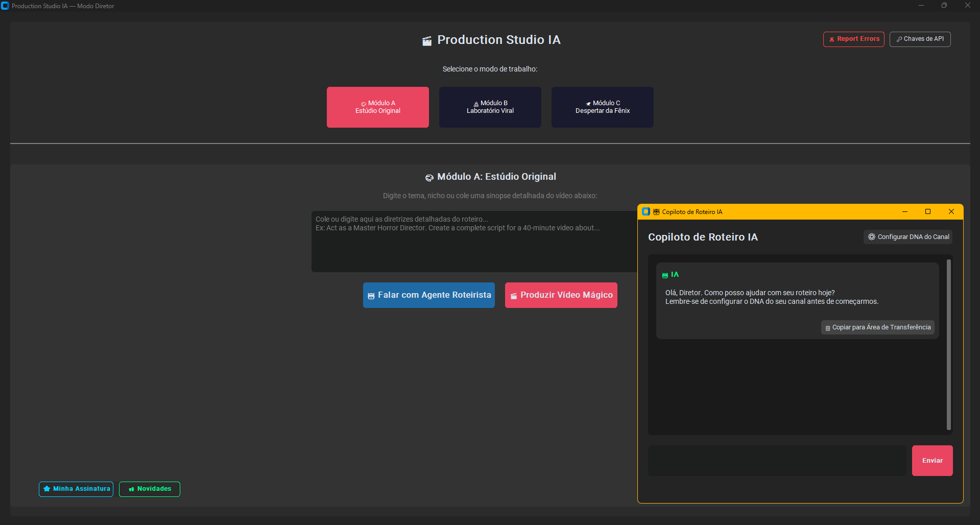Click the Módulo A header icon
Screen dimensions: 980x525
pos(429,177)
